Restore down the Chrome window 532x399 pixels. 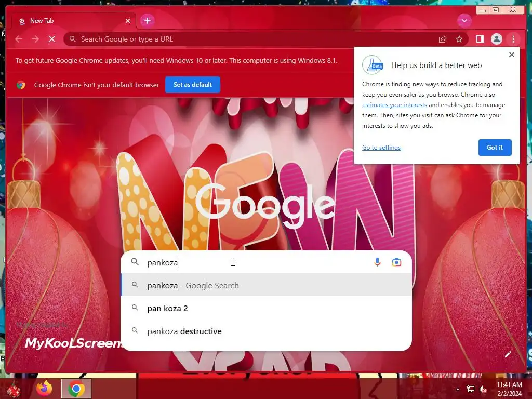[x=495, y=10]
